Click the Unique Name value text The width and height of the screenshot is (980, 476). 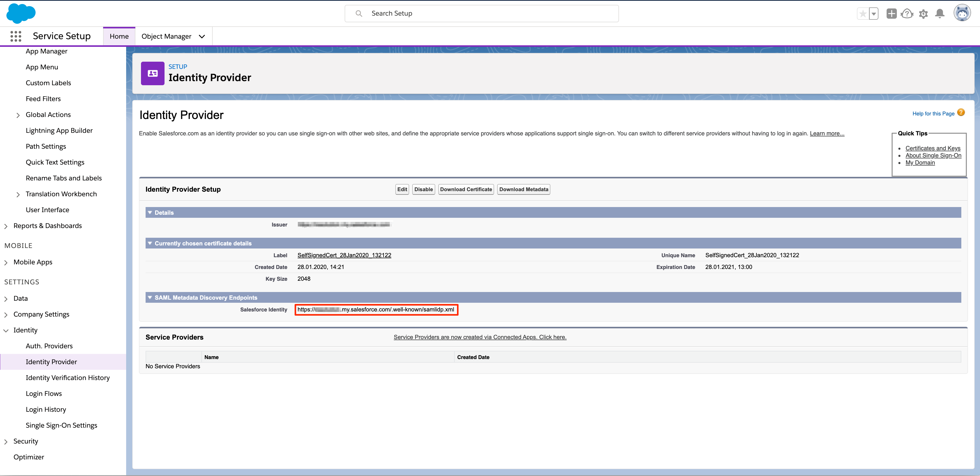pyautogui.click(x=752, y=255)
